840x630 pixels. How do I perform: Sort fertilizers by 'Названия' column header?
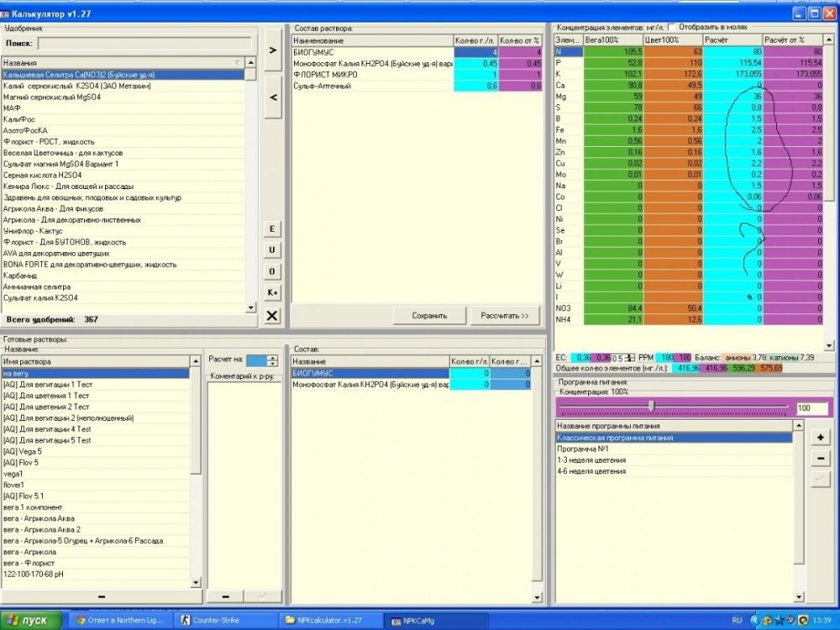click(x=123, y=63)
